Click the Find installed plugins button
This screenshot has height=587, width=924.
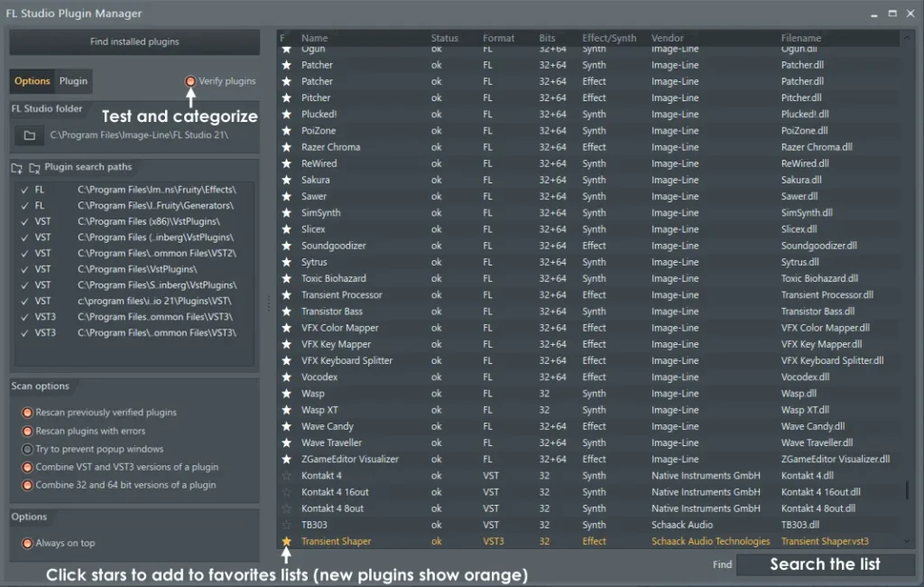pos(134,42)
